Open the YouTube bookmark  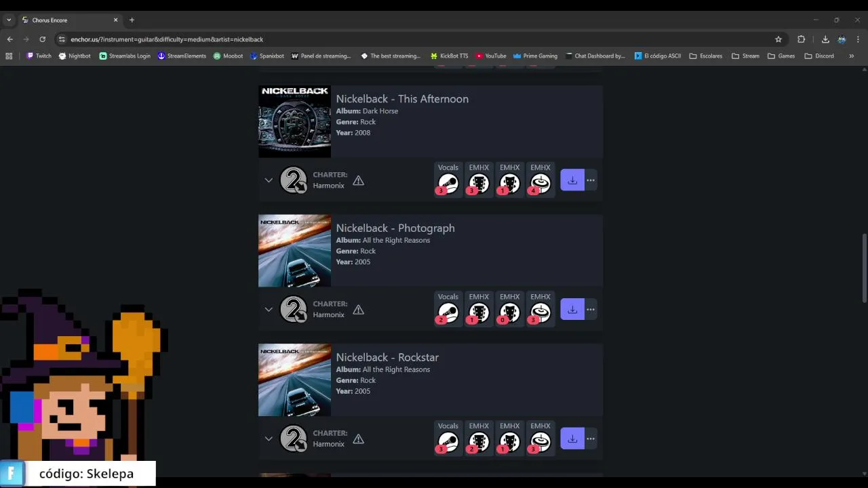pos(491,56)
